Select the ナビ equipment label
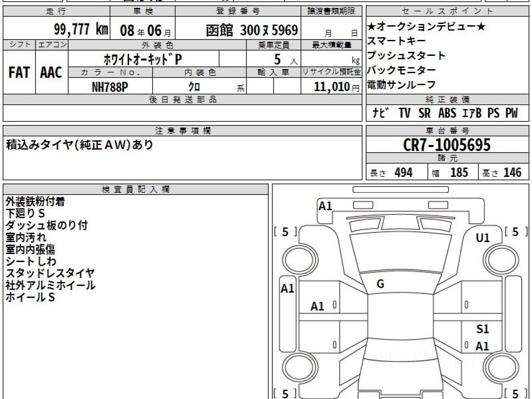The height and width of the screenshot is (399, 532). pos(381,113)
